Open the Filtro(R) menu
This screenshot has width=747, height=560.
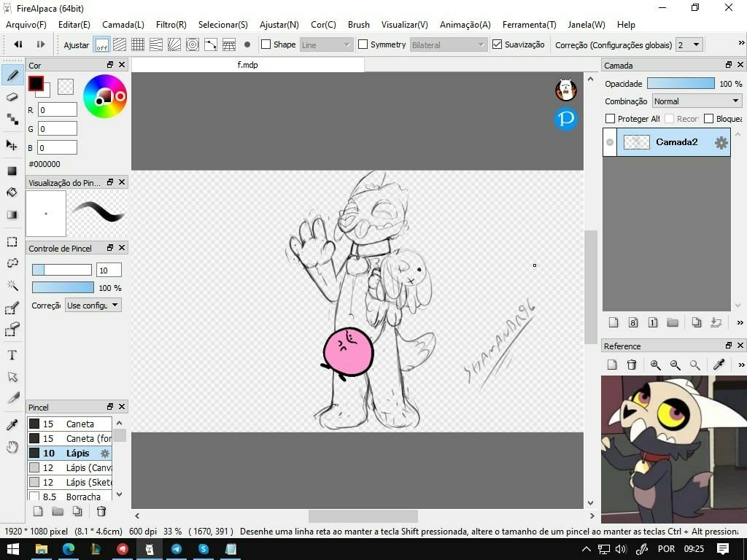171,25
